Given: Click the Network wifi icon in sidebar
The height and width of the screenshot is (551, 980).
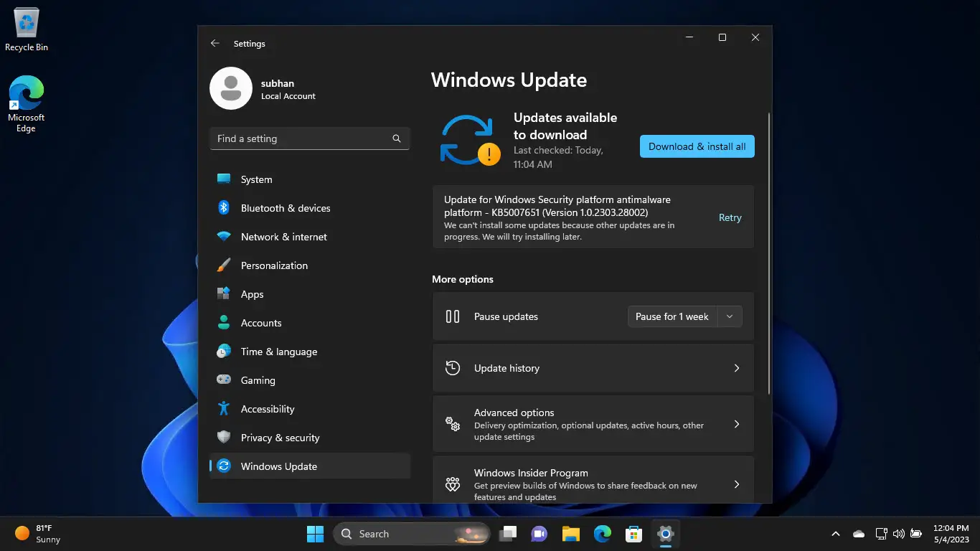Looking at the screenshot, I should point(224,236).
